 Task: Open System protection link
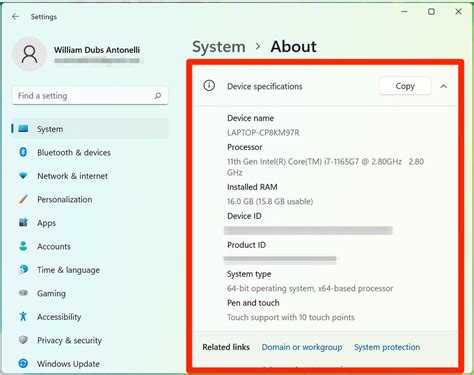point(387,347)
